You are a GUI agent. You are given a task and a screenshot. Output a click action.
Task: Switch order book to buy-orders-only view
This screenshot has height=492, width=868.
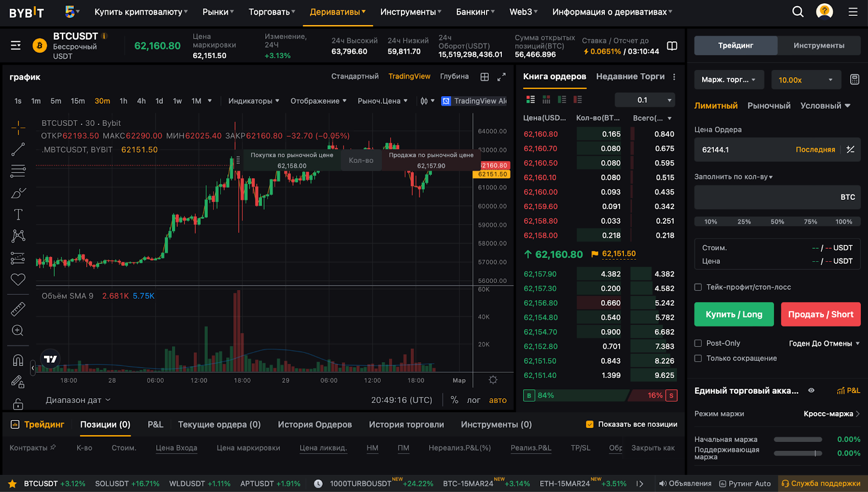pyautogui.click(x=562, y=99)
